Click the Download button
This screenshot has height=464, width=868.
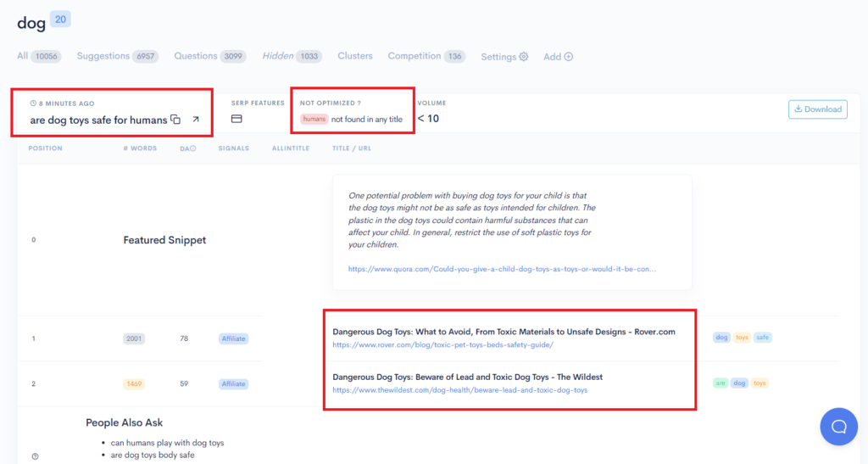[x=818, y=109]
